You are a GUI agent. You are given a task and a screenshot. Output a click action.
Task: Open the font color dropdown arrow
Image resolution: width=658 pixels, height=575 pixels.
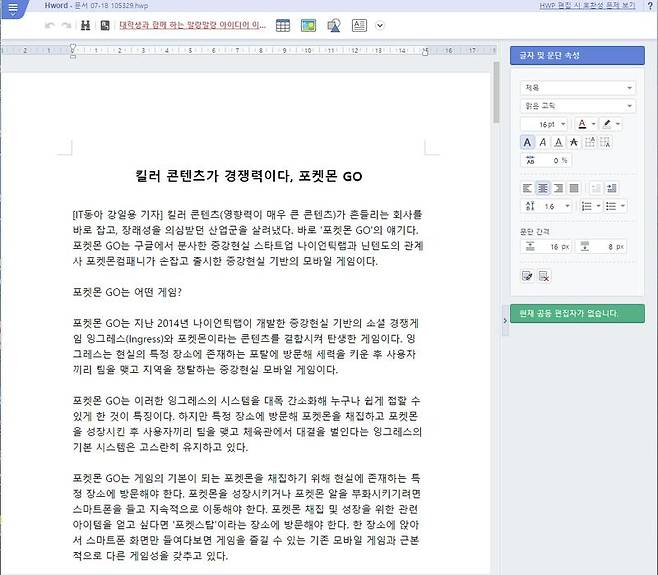[x=593, y=124]
